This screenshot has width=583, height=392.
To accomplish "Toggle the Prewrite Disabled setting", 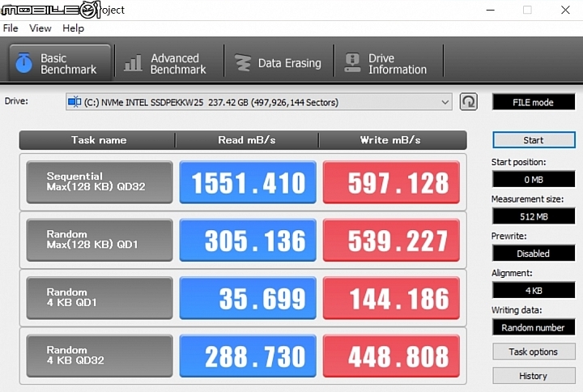I will point(534,254).
